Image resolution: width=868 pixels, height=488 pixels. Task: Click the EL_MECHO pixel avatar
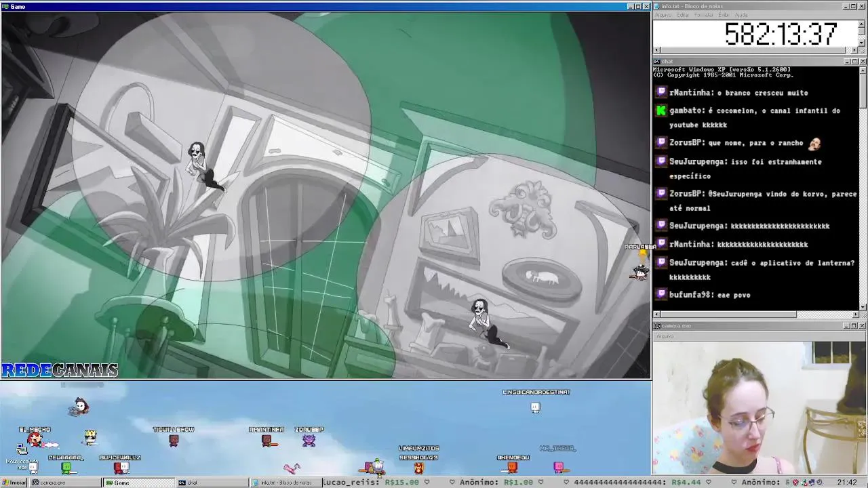coord(35,441)
